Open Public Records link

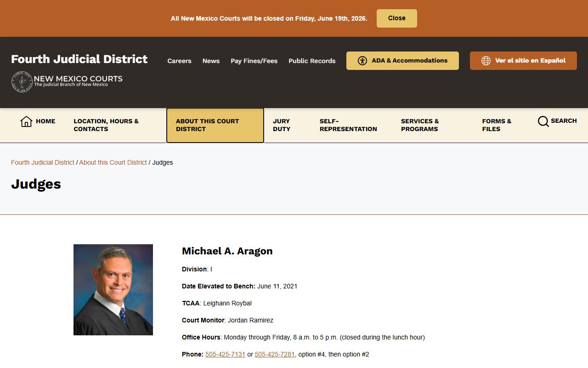[x=312, y=61]
